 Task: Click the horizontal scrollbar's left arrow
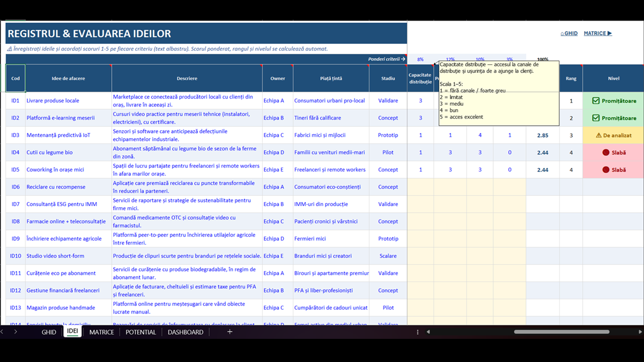pos(428,332)
